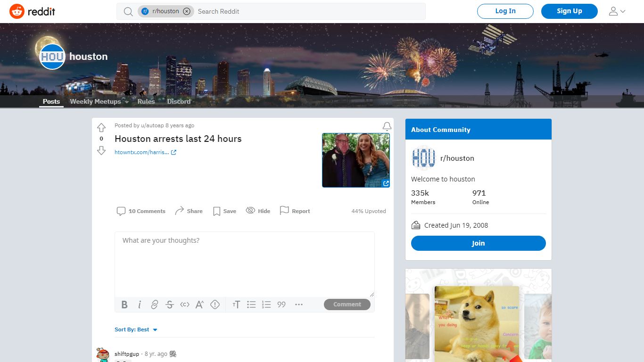Insert a numbered list
The image size is (644, 362).
point(266,304)
